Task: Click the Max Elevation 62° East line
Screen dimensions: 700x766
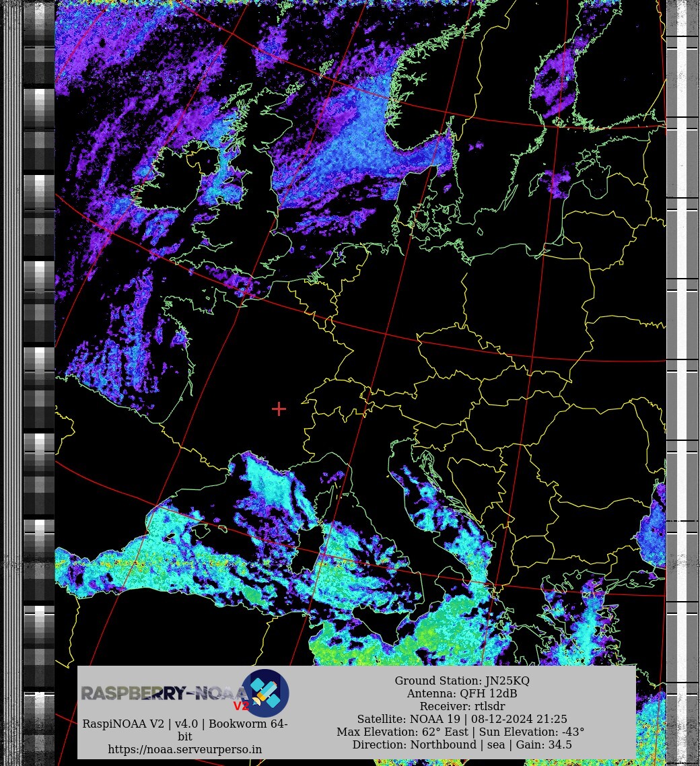Action: pyautogui.click(x=462, y=732)
